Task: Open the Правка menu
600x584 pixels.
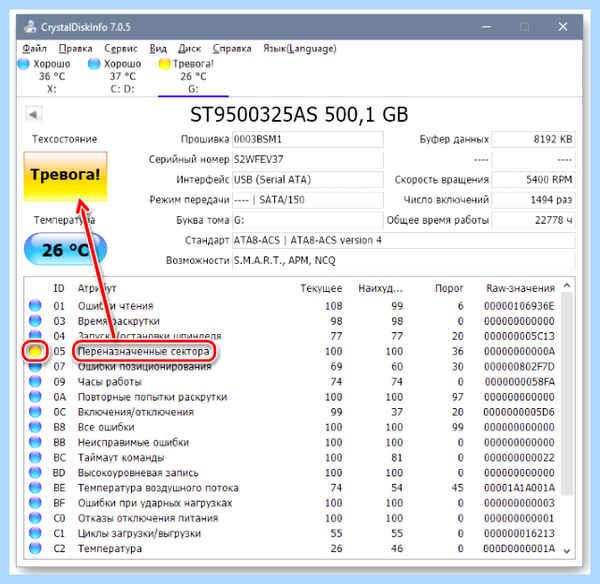Action: point(75,49)
